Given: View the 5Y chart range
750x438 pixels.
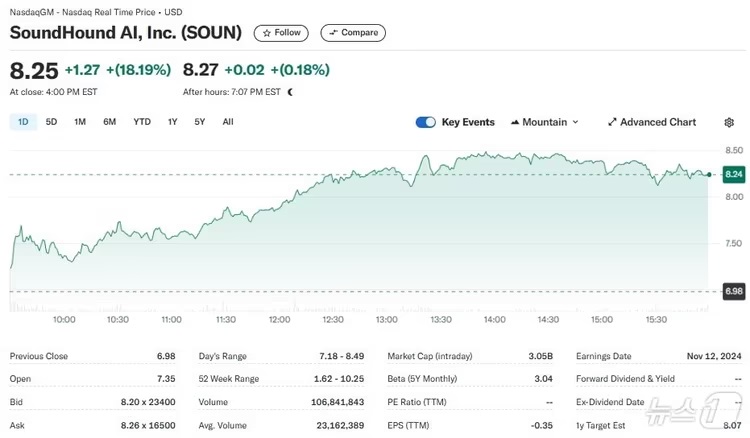Looking at the screenshot, I should coord(200,122).
